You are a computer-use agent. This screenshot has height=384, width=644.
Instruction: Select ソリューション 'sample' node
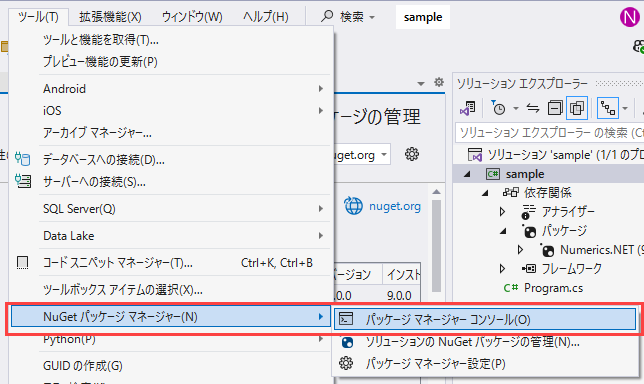(x=555, y=155)
